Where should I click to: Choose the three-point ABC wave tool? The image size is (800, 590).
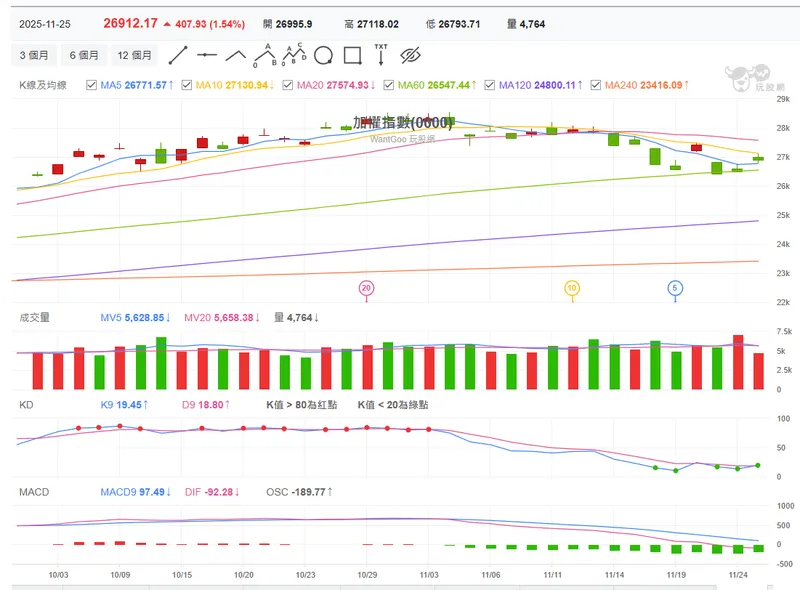coord(264,55)
